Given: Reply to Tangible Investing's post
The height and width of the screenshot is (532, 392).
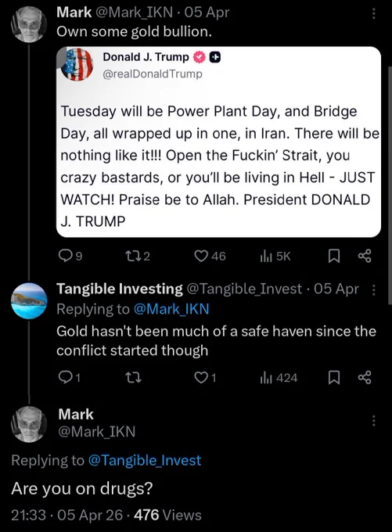Looking at the screenshot, I should tap(69, 377).
